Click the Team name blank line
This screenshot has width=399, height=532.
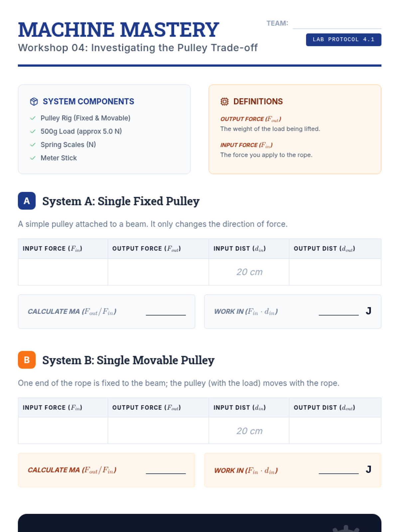(337, 25)
